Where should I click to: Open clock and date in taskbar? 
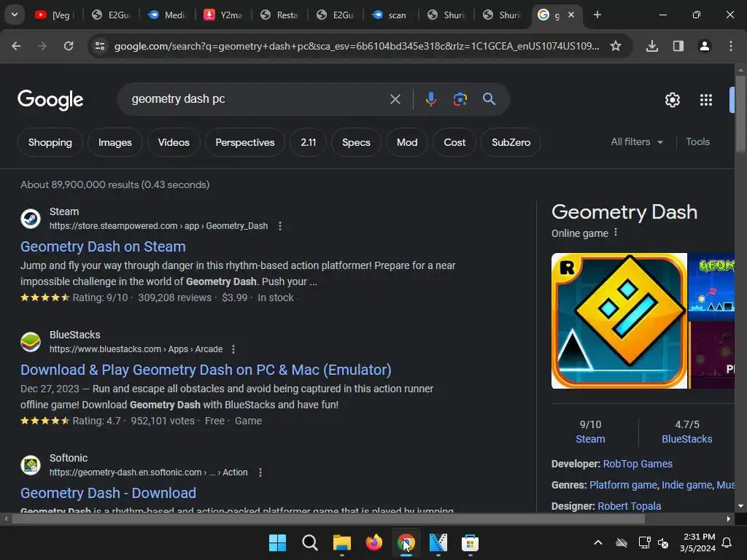[x=697, y=542]
